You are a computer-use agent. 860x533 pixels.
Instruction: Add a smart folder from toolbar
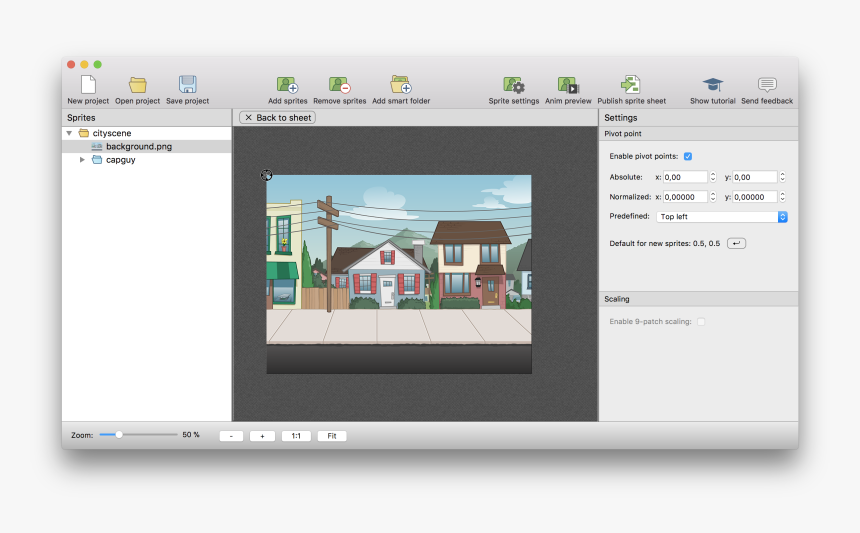point(401,85)
